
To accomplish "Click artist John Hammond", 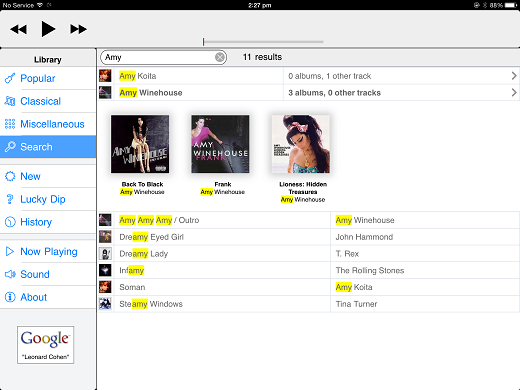I will pos(364,237).
